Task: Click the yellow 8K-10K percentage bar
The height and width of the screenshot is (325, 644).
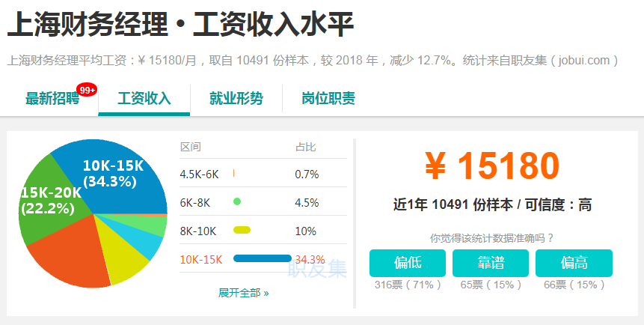Action: (242, 231)
